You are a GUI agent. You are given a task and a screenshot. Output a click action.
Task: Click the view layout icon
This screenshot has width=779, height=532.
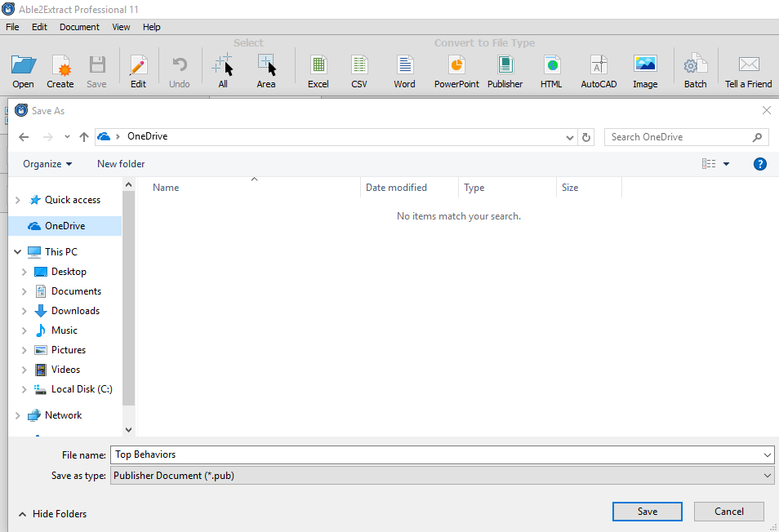(709, 164)
